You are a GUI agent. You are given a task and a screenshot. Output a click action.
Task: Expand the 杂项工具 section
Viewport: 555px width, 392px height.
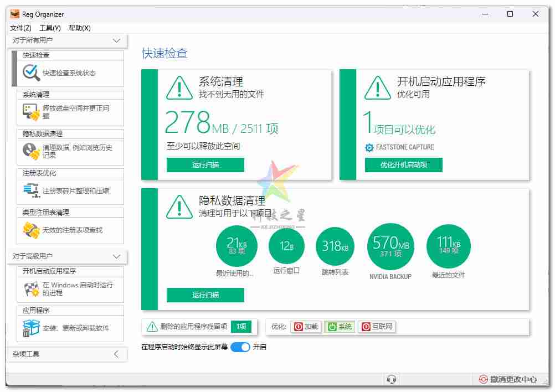(x=116, y=354)
